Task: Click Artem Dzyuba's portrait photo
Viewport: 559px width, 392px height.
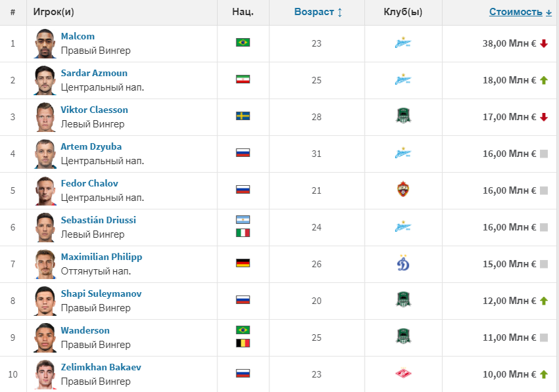Action: click(45, 154)
